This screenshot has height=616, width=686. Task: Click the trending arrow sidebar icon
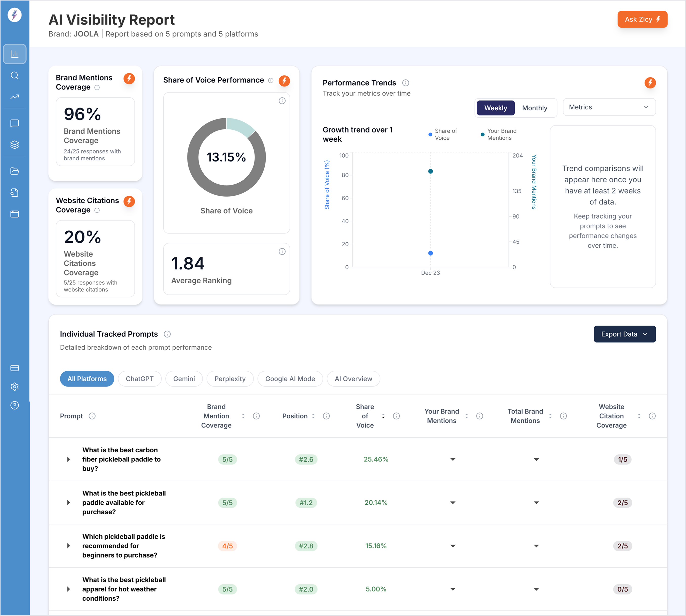(x=15, y=97)
